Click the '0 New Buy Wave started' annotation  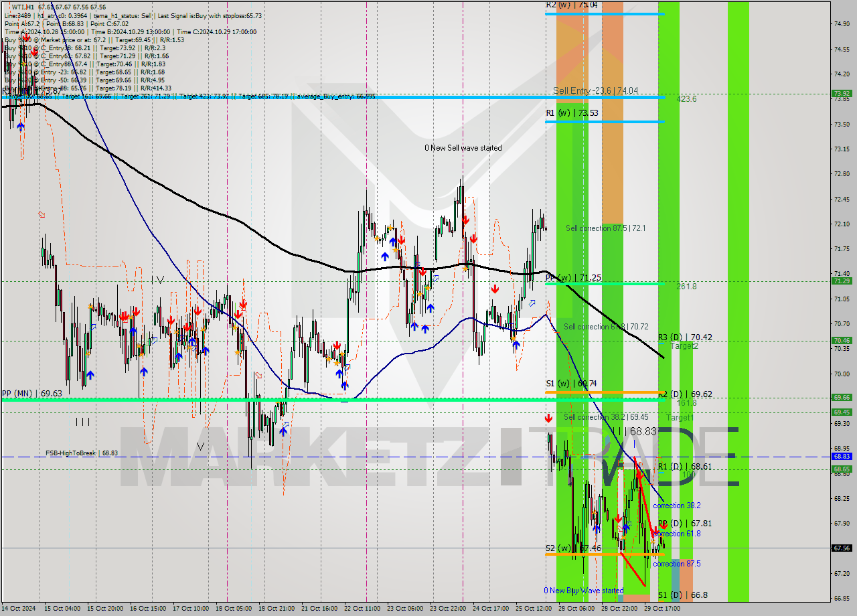click(583, 591)
